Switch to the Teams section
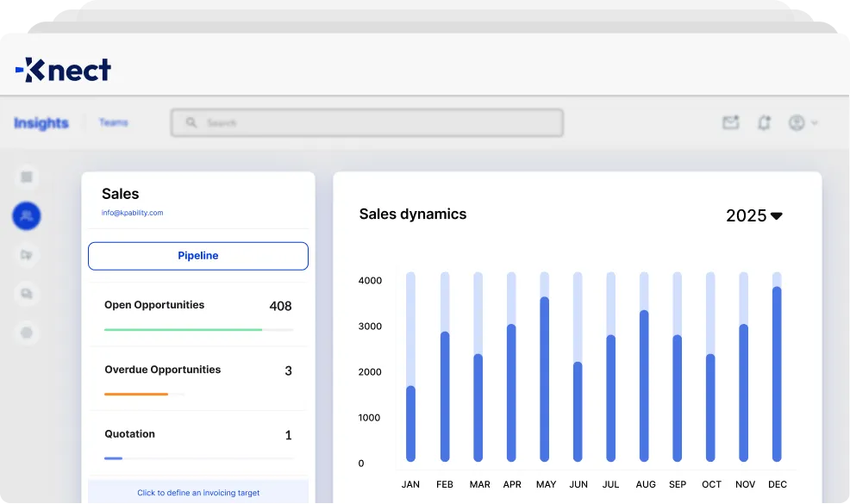The image size is (850, 504). [x=113, y=122]
